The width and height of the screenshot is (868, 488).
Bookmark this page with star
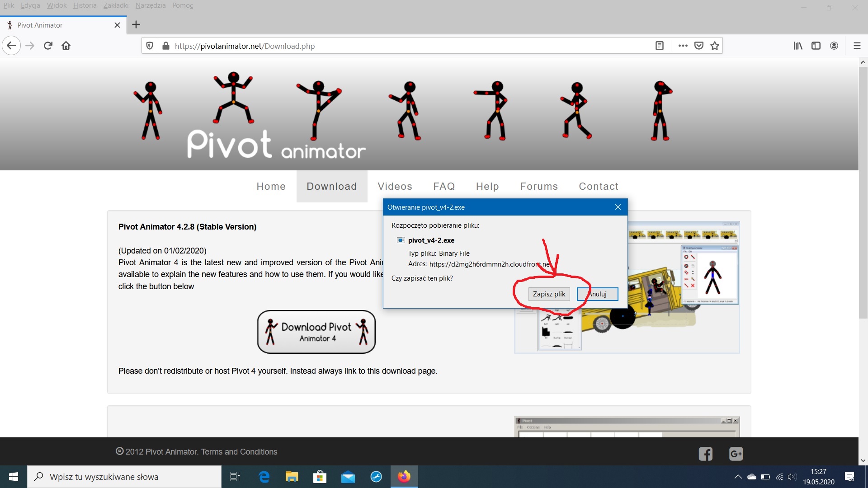tap(715, 46)
